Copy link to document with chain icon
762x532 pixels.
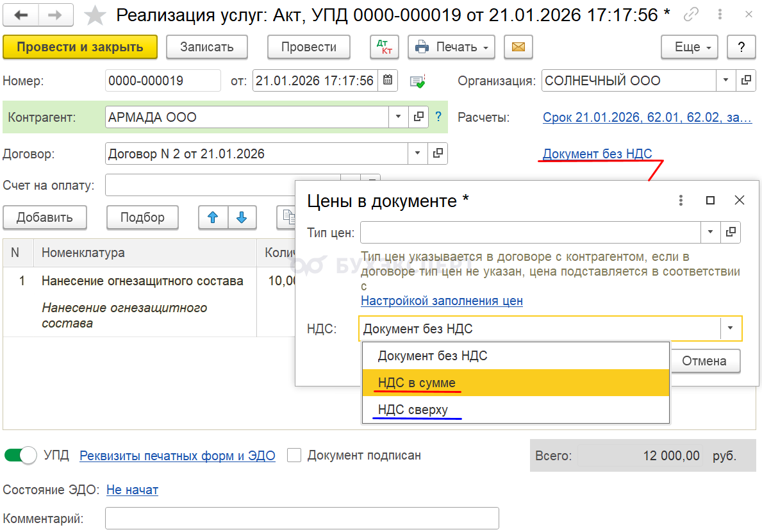(x=691, y=15)
